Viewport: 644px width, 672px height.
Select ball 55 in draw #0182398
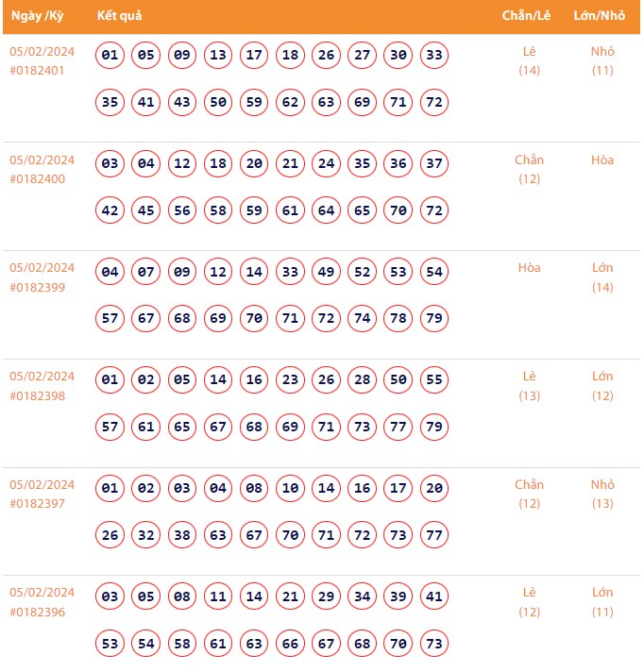coord(434,380)
